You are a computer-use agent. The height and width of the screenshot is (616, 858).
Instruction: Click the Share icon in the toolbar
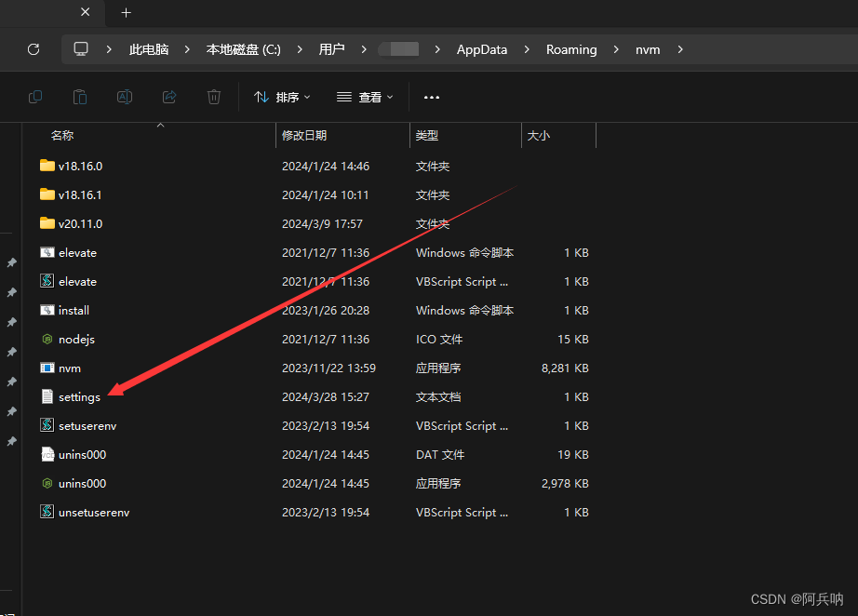169,97
